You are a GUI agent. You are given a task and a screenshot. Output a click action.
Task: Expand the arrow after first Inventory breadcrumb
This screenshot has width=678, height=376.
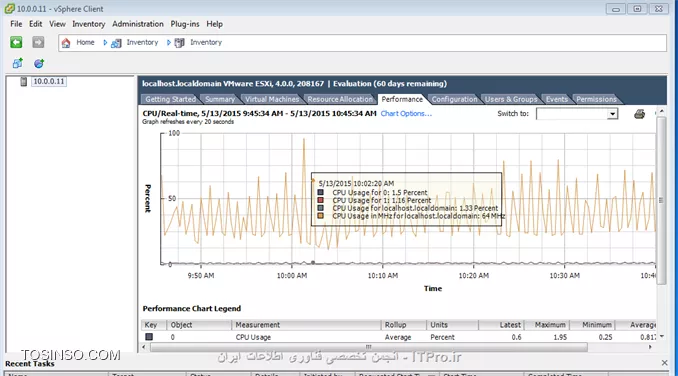(169, 43)
